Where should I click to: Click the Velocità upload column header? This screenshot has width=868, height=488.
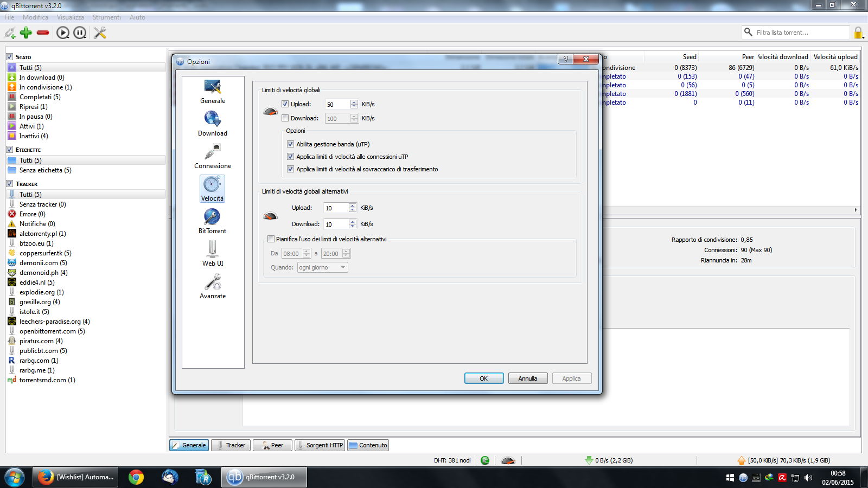pyautogui.click(x=835, y=57)
